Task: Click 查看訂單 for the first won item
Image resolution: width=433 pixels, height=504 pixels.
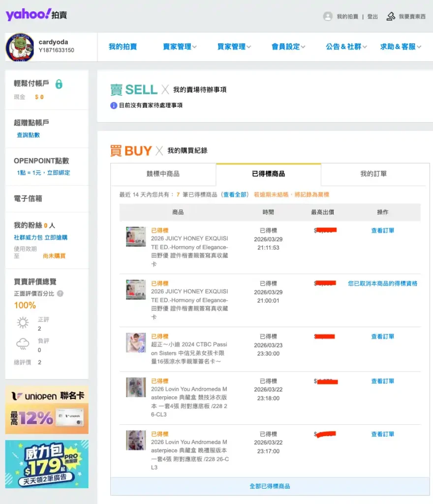Action: click(382, 230)
